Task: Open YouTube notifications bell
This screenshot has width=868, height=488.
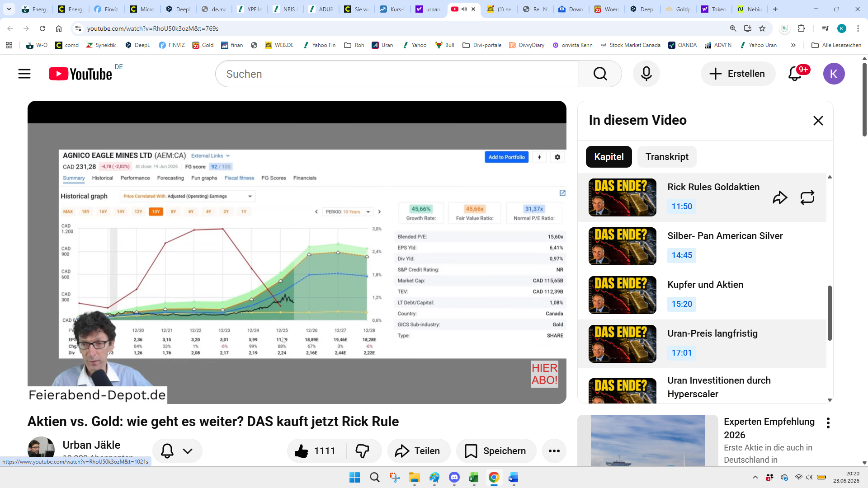Action: (795, 74)
